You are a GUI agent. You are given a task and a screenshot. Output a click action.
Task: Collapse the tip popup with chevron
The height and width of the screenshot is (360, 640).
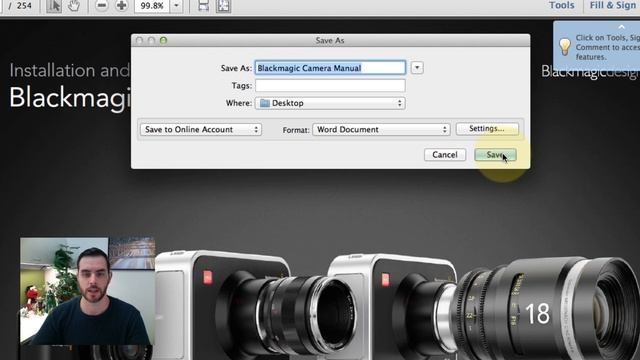[x=621, y=27]
